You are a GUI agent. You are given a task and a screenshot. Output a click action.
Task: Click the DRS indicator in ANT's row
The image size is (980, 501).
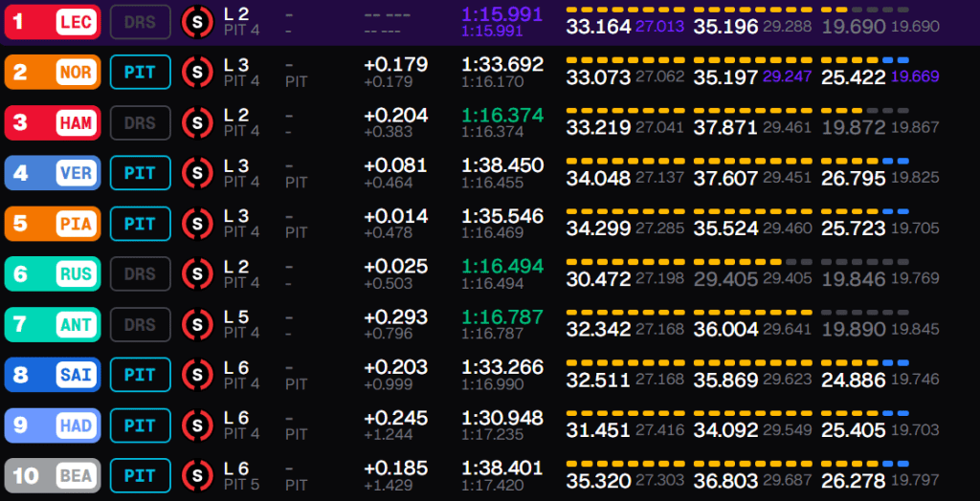pyautogui.click(x=141, y=324)
